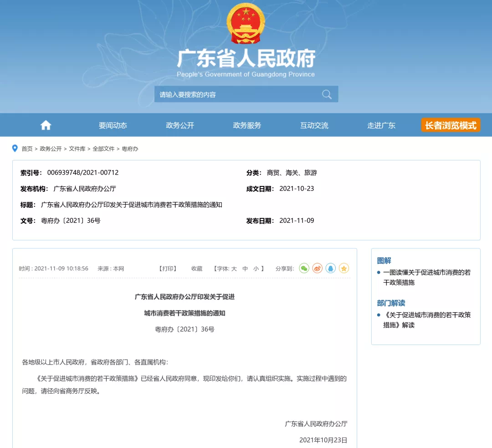Click the search magnifier icon
The width and height of the screenshot is (492, 448).
[x=327, y=94]
